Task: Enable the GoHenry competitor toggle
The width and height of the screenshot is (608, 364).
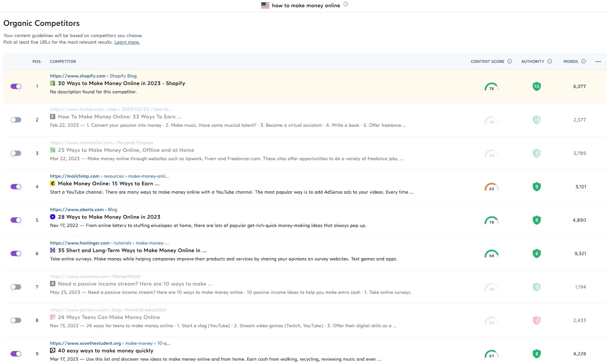Action: pos(16,320)
